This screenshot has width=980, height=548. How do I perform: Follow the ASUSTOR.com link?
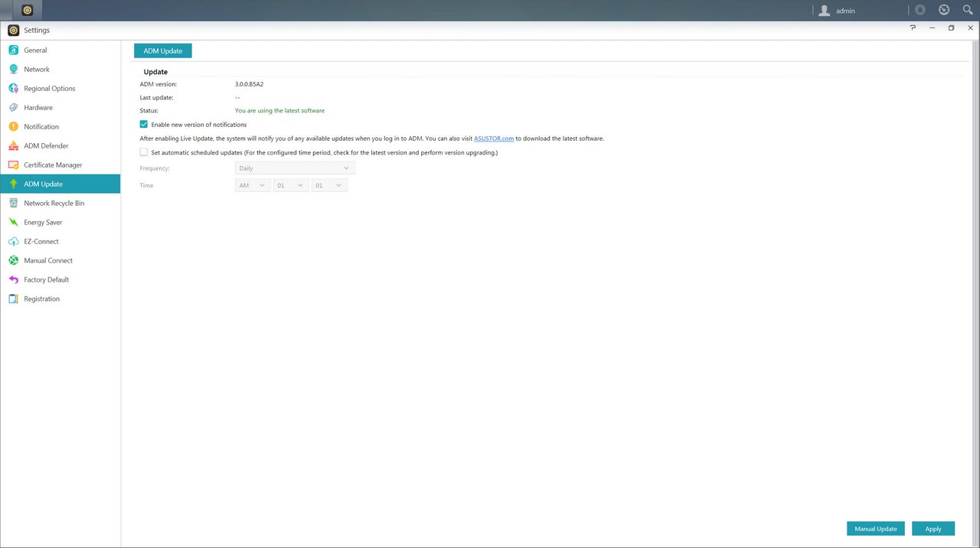click(x=494, y=139)
